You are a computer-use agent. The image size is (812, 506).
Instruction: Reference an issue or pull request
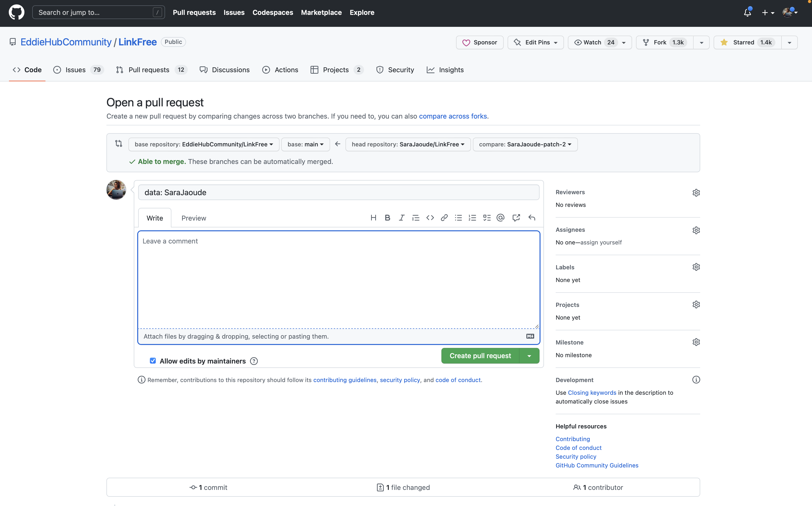(516, 218)
